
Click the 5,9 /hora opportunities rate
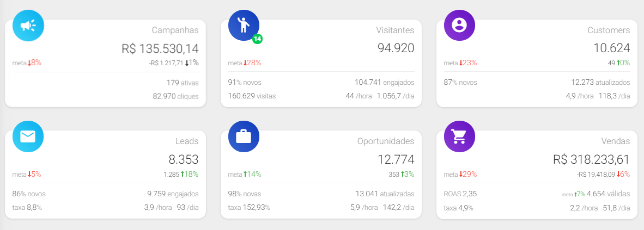point(364,208)
